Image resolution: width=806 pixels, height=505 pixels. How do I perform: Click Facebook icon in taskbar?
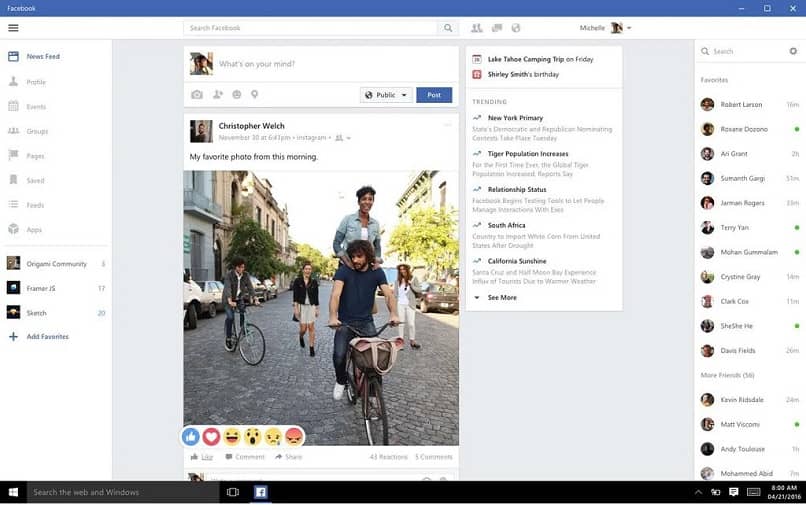[261, 492]
